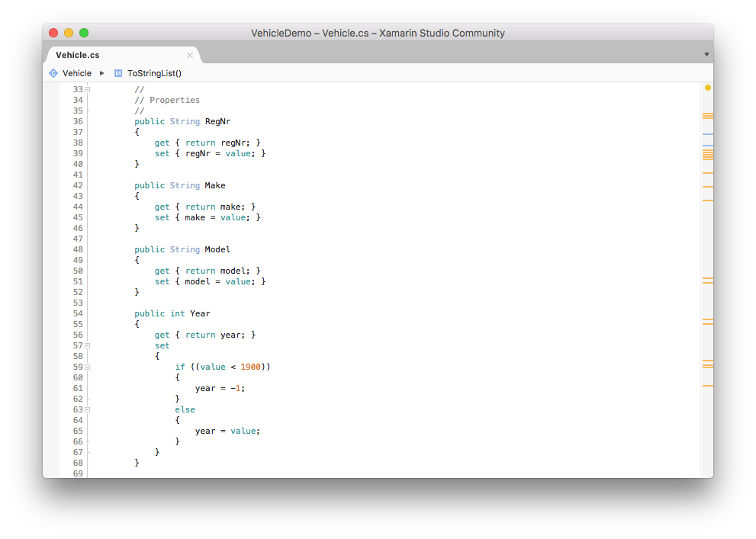Viewport: 756px width, 539px height.
Task: Click the "Make" property name
Action: coord(214,185)
